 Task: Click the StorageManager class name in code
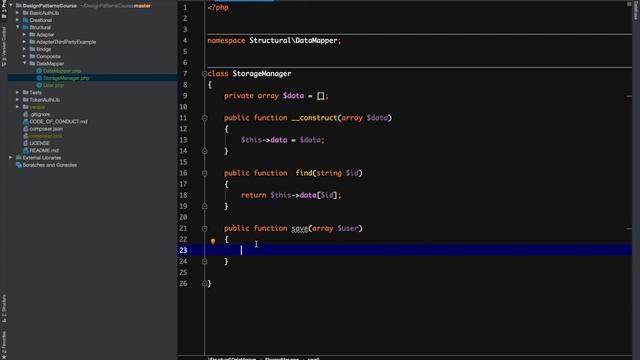[262, 74]
